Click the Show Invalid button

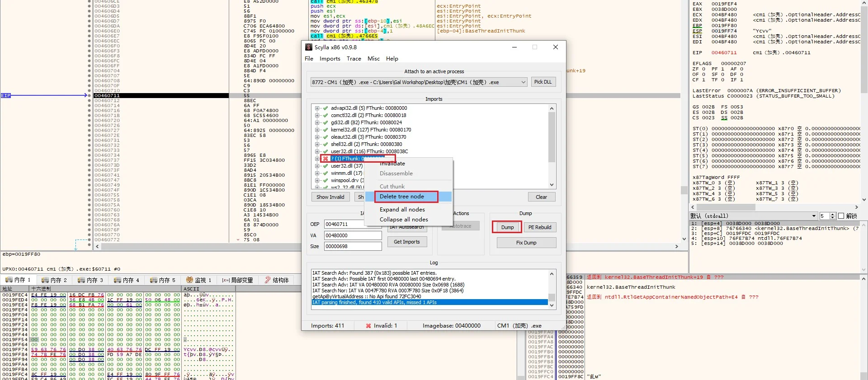tap(330, 197)
